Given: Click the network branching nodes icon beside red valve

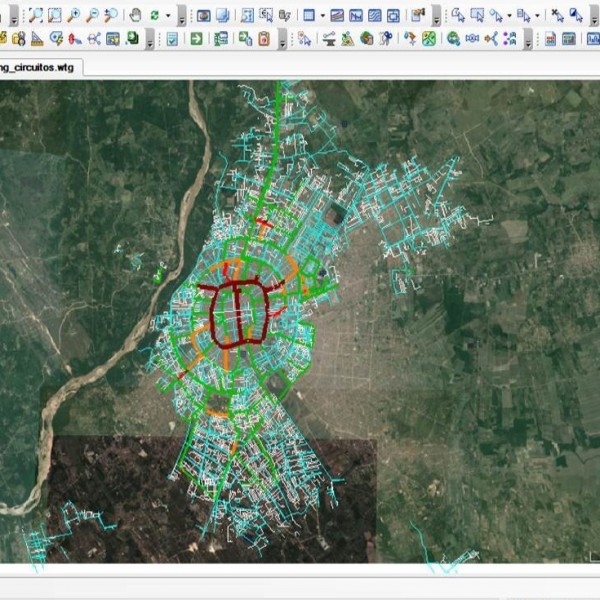Looking at the screenshot, I should [x=94, y=39].
